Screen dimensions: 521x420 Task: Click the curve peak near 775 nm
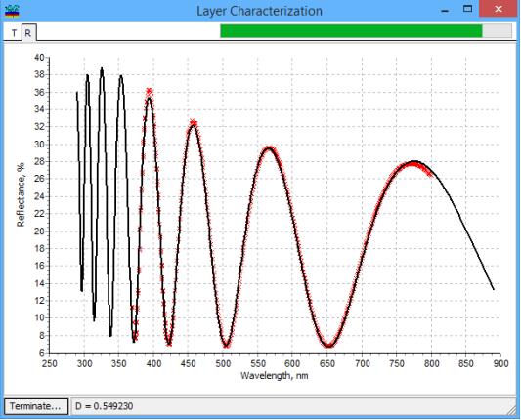[x=413, y=162]
